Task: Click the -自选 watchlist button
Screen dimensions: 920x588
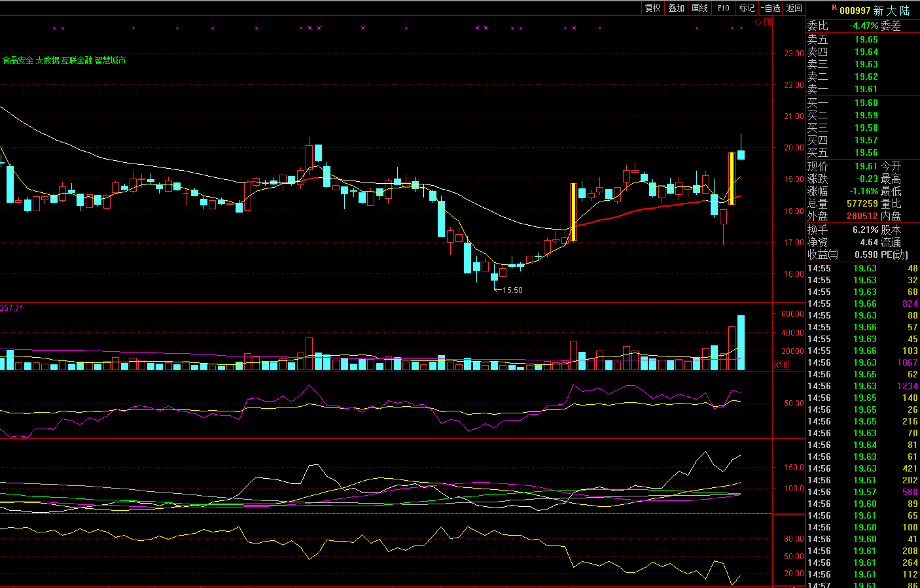Action: [x=770, y=8]
